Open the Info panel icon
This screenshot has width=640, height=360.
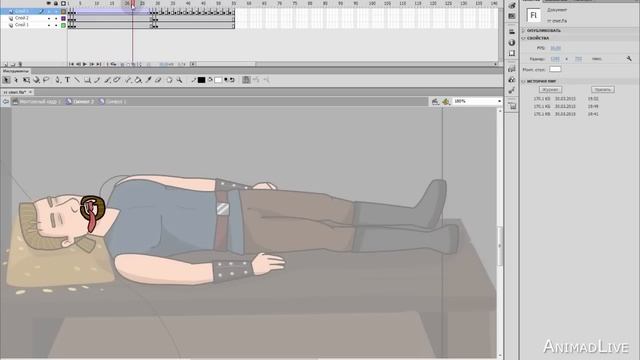click(x=512, y=42)
